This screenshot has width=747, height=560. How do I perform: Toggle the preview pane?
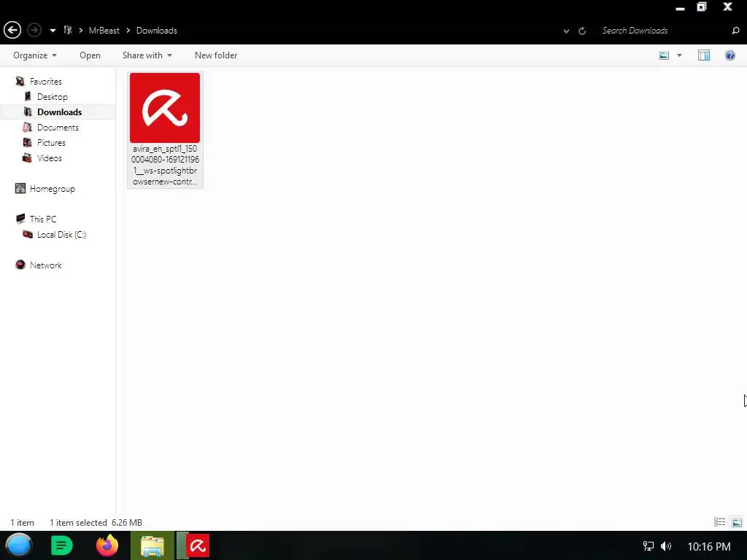tap(704, 55)
